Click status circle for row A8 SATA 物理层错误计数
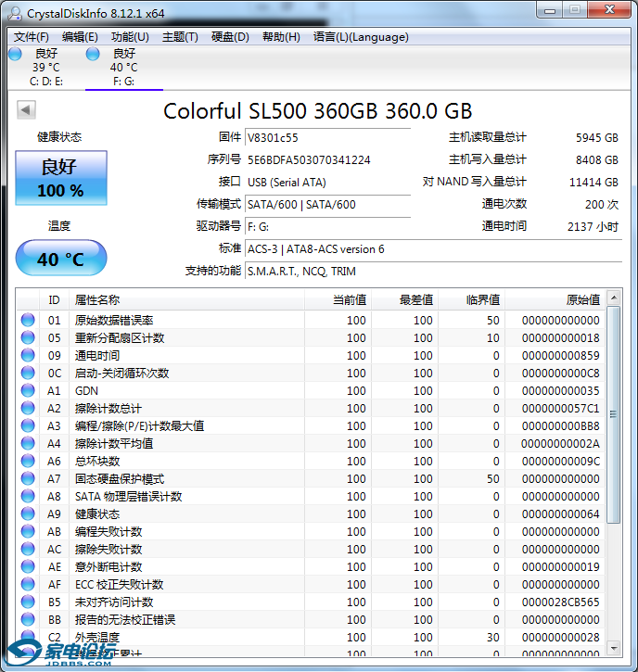This screenshot has width=638, height=672. [28, 496]
